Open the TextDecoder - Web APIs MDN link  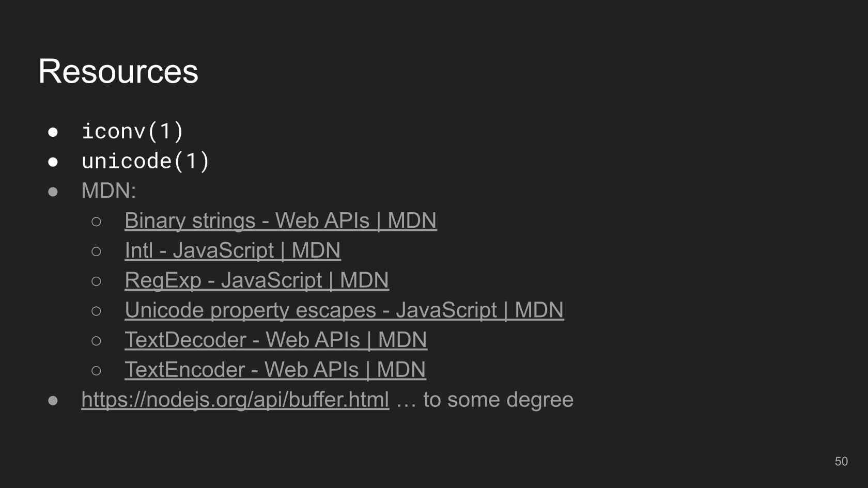click(276, 340)
